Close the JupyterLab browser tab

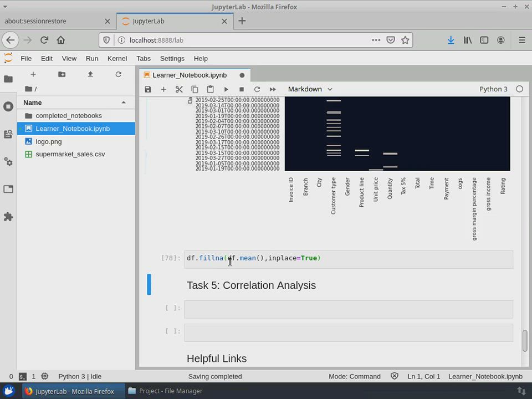(224, 22)
